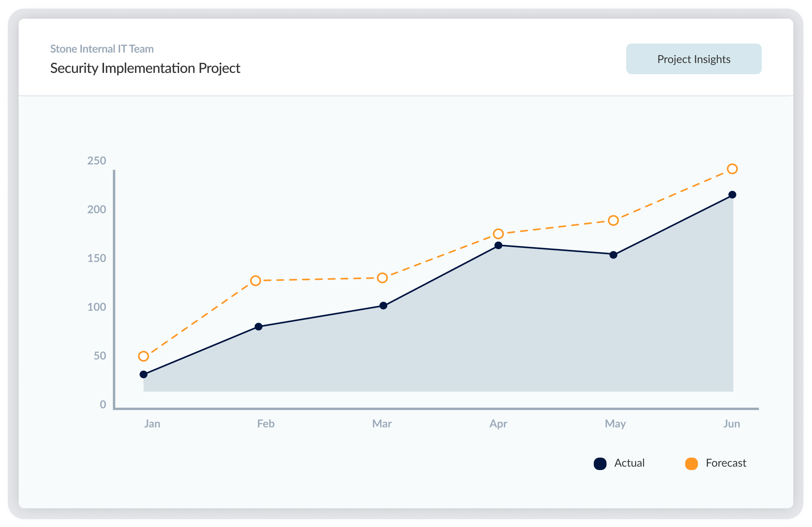Click the Forecast legend label

click(x=726, y=463)
